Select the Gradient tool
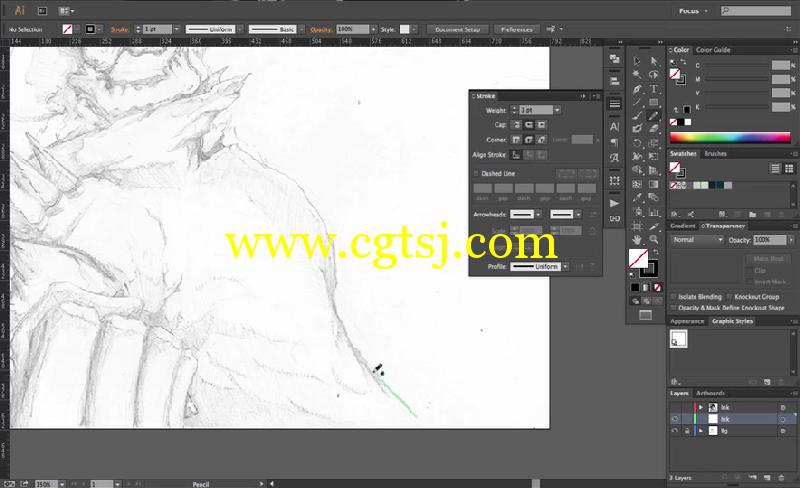This screenshot has height=488, width=800. pos(654,184)
